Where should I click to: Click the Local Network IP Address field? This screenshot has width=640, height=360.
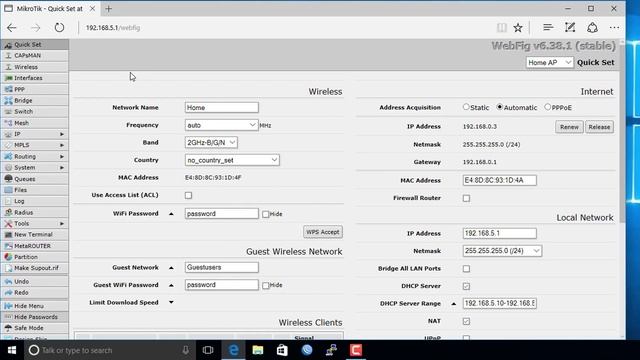point(499,233)
